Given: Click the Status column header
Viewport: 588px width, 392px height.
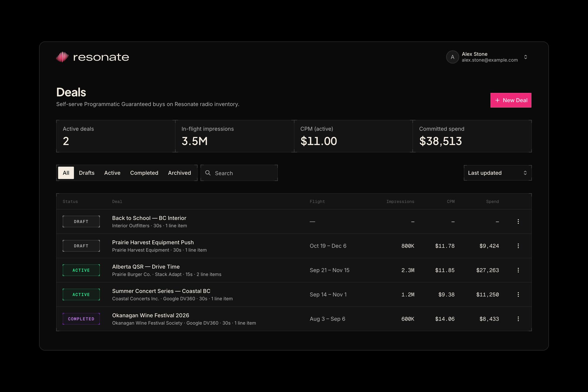Looking at the screenshot, I should 70,201.
